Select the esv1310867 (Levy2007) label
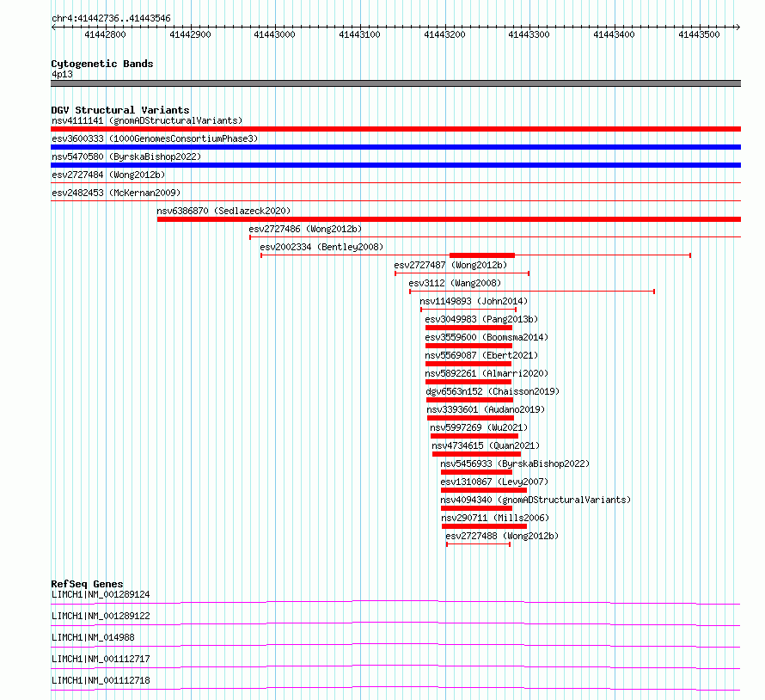Image resolution: width=765 pixels, height=700 pixels. [495, 482]
